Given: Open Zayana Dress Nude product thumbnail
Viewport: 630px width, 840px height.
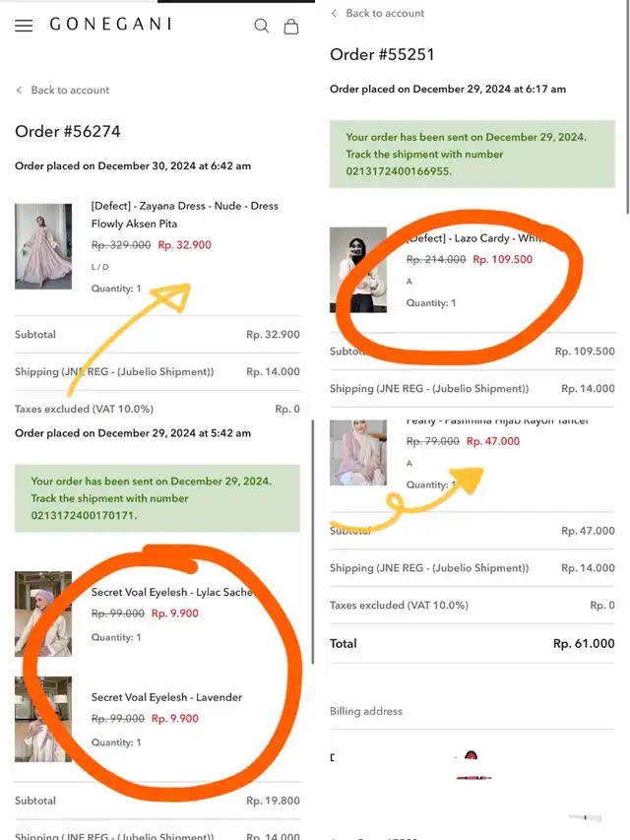Looking at the screenshot, I should tap(43, 246).
